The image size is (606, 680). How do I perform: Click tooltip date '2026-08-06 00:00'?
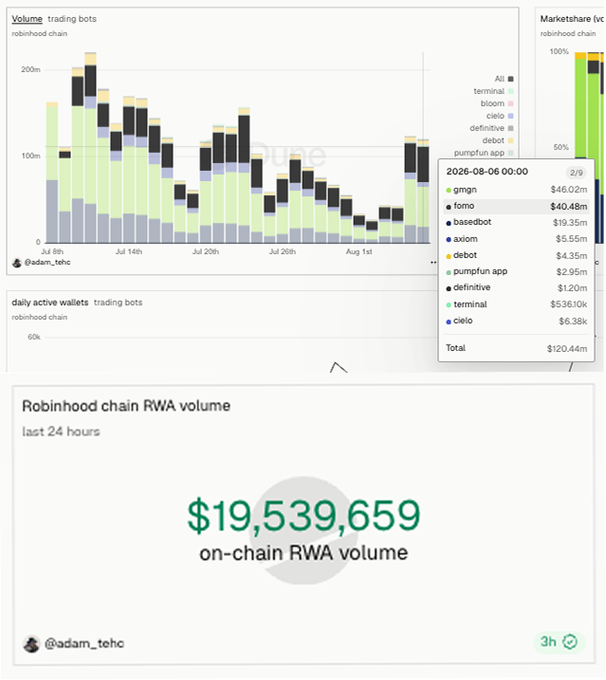[x=487, y=172]
